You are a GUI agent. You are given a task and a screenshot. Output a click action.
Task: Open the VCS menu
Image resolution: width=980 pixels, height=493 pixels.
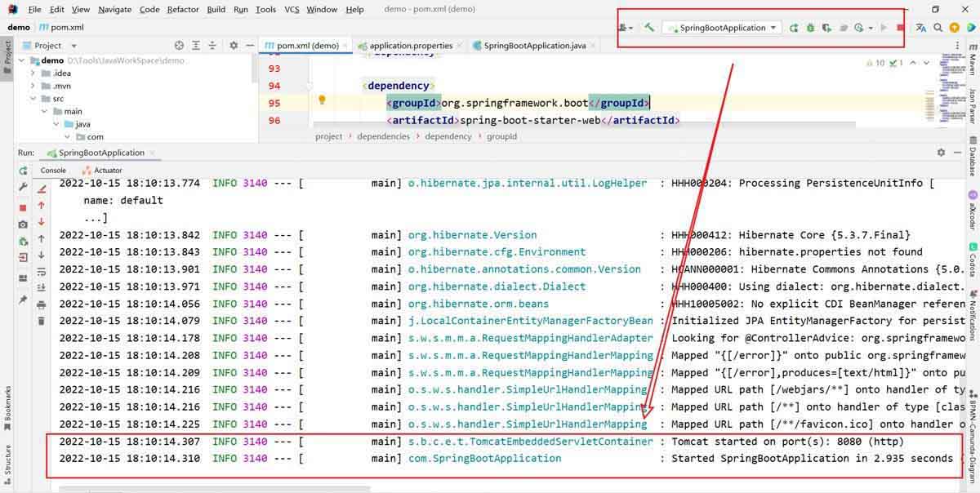click(292, 9)
